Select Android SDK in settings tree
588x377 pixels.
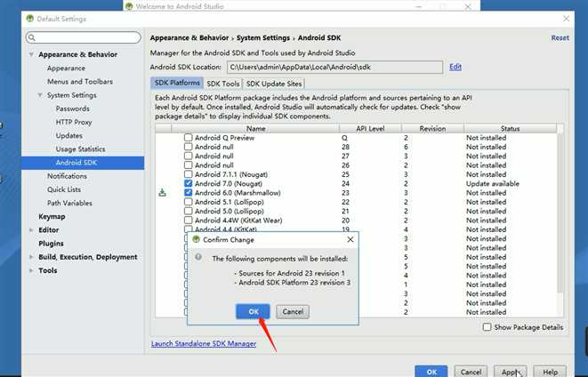click(x=83, y=163)
